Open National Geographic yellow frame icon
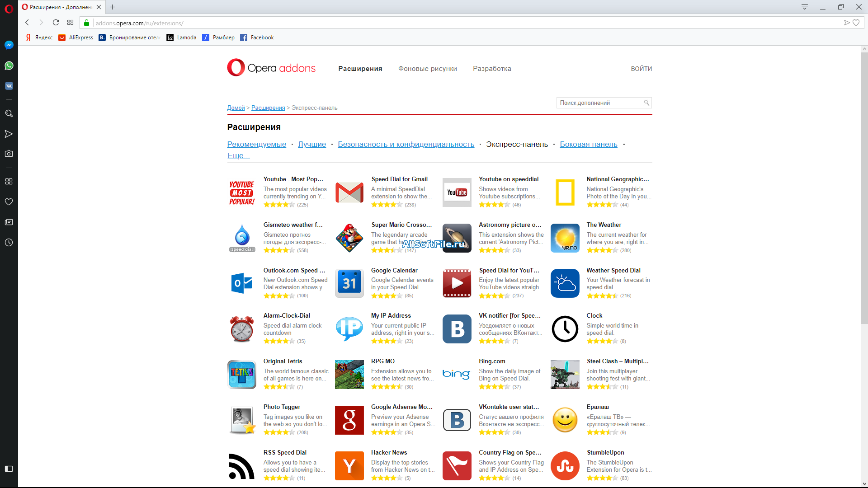 tap(565, 192)
